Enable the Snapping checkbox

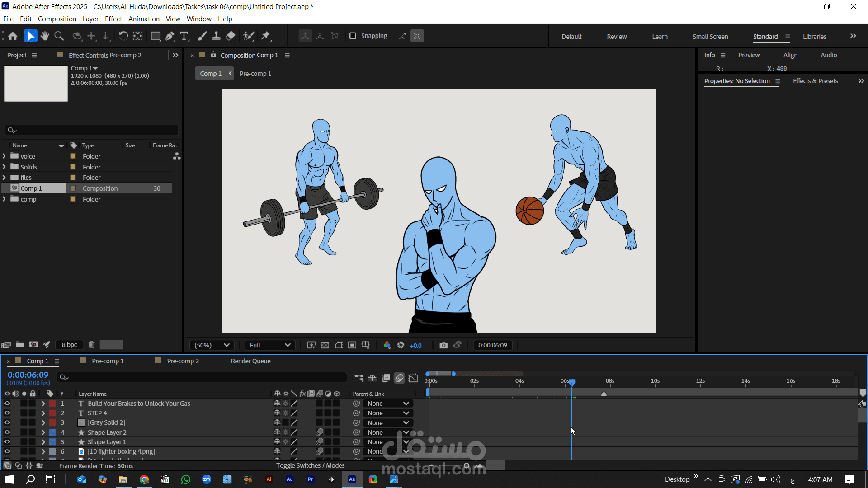(353, 36)
